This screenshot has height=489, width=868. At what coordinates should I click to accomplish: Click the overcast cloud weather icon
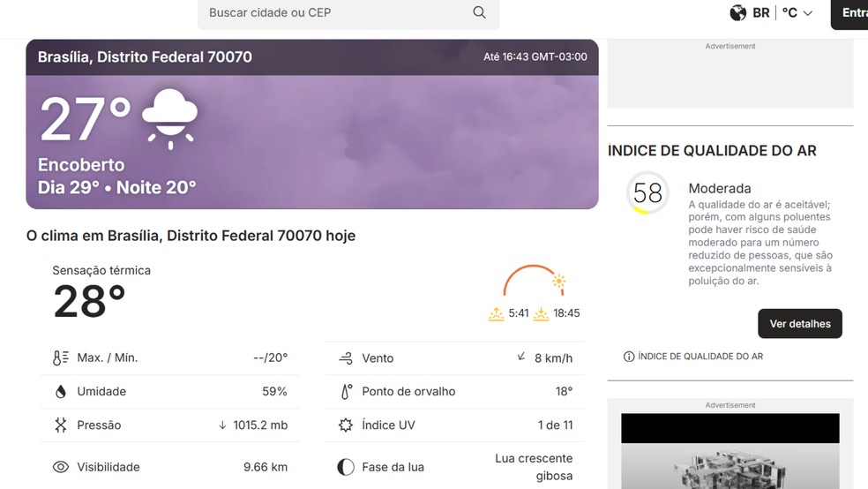[x=169, y=117]
